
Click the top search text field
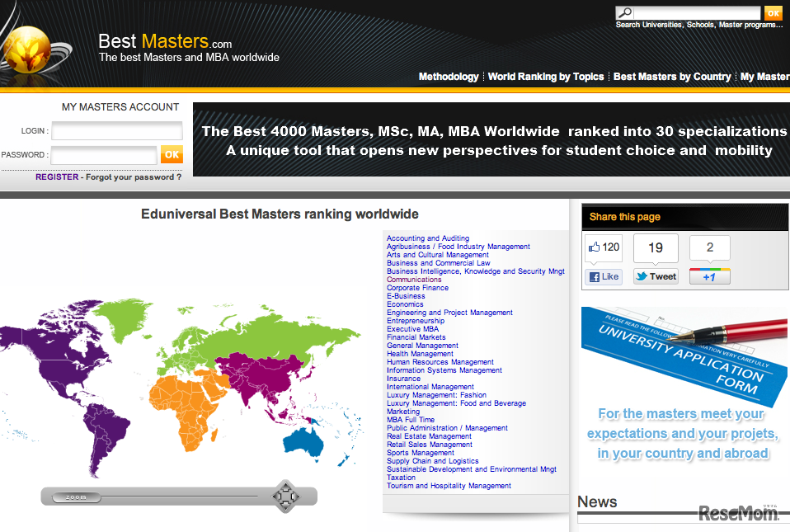(x=697, y=12)
